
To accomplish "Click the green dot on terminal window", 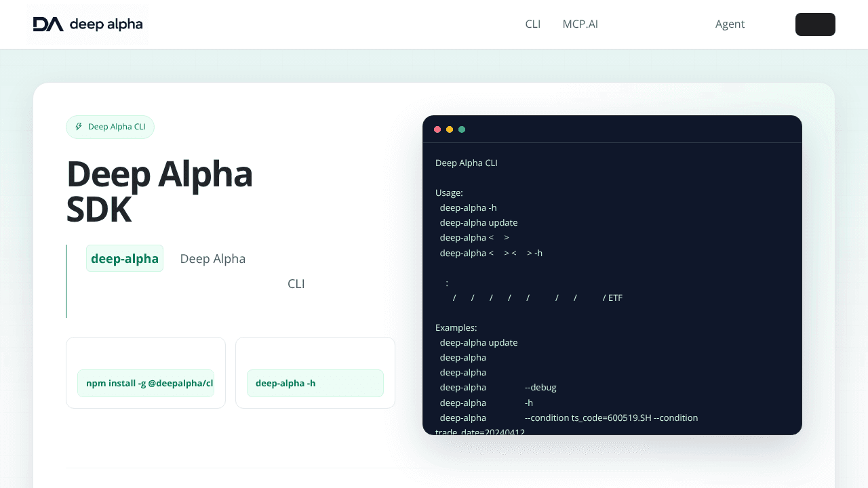I will [x=462, y=129].
